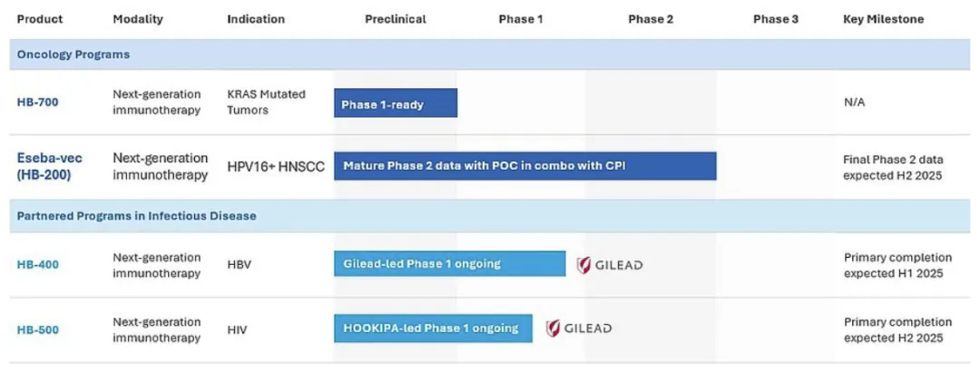Image resolution: width=980 pixels, height=373 pixels.
Task: Click the Gilead-led Phase 1 ongoing bar
Action: coord(449,264)
